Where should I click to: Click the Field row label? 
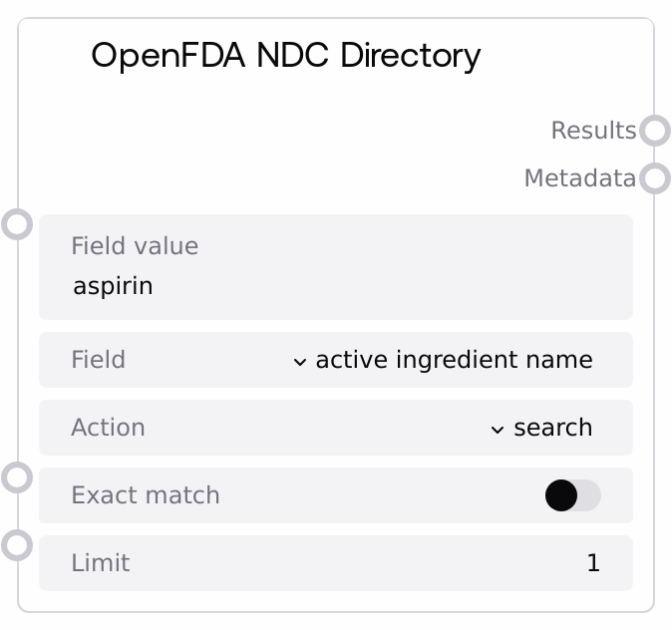98,360
